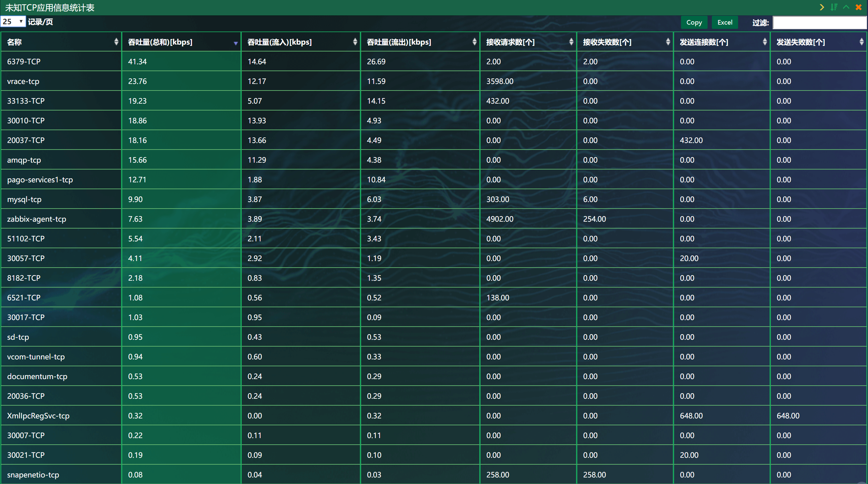Collapse the panel with the up-chevron icon
This screenshot has height=484, width=868.
846,7
